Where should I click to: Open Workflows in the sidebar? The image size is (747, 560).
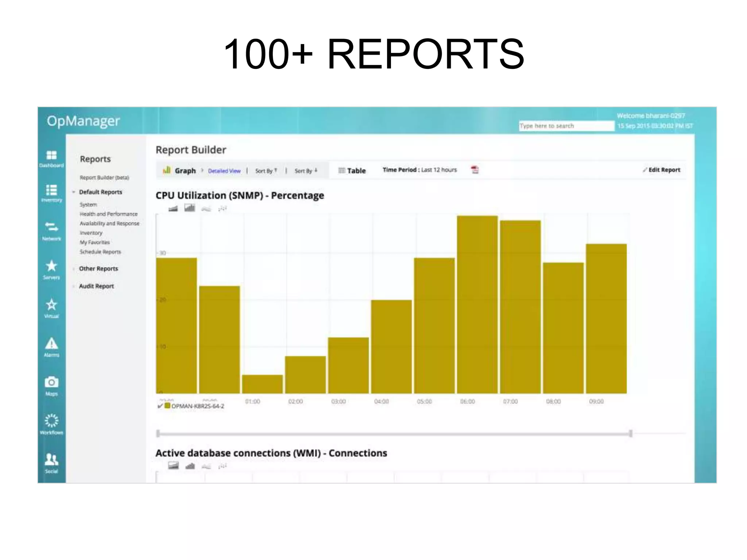(51, 424)
